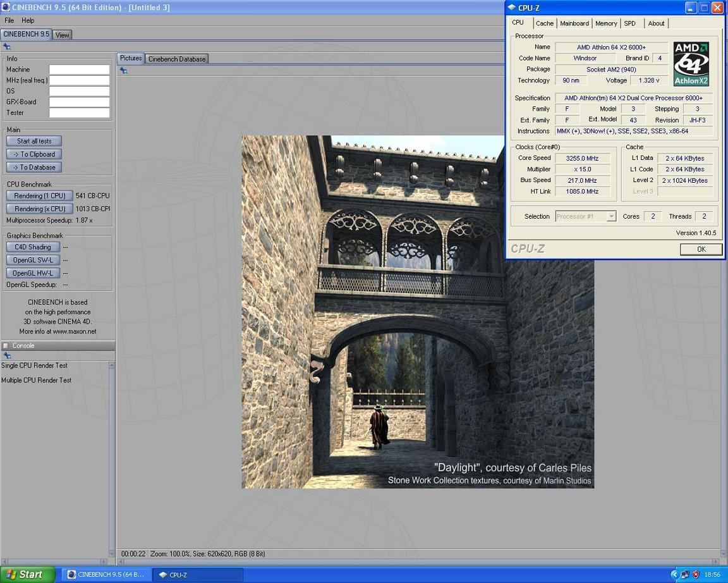Open CPU-Z About tab
The width and height of the screenshot is (728, 583).
click(x=656, y=23)
